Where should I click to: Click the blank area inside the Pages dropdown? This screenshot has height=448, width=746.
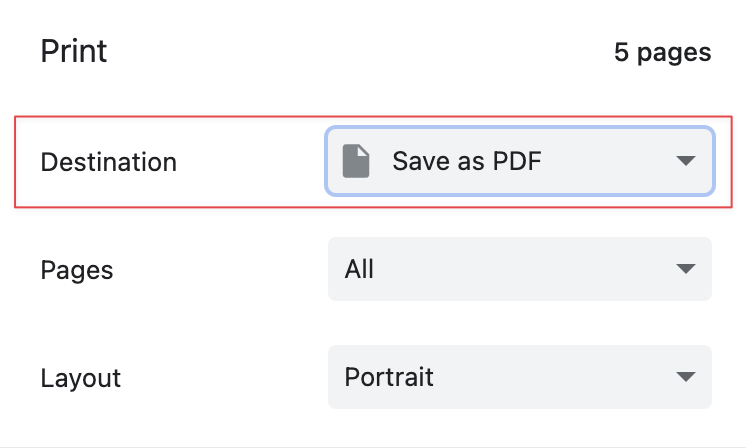[523, 269]
